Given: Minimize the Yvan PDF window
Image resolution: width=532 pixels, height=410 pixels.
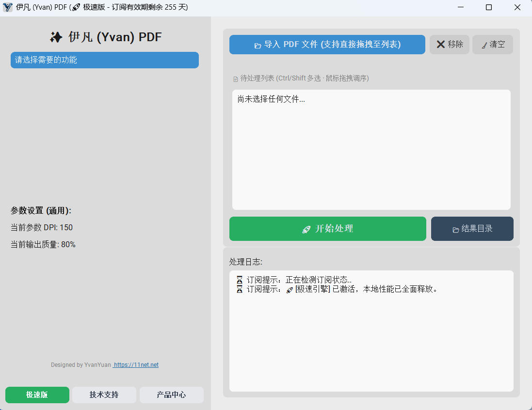Looking at the screenshot, I should click(x=461, y=7).
